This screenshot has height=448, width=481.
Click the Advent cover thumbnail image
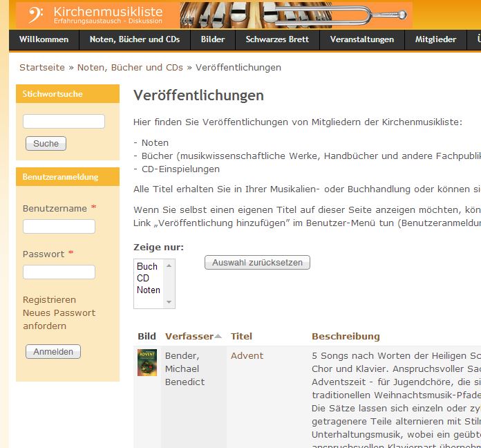click(147, 362)
